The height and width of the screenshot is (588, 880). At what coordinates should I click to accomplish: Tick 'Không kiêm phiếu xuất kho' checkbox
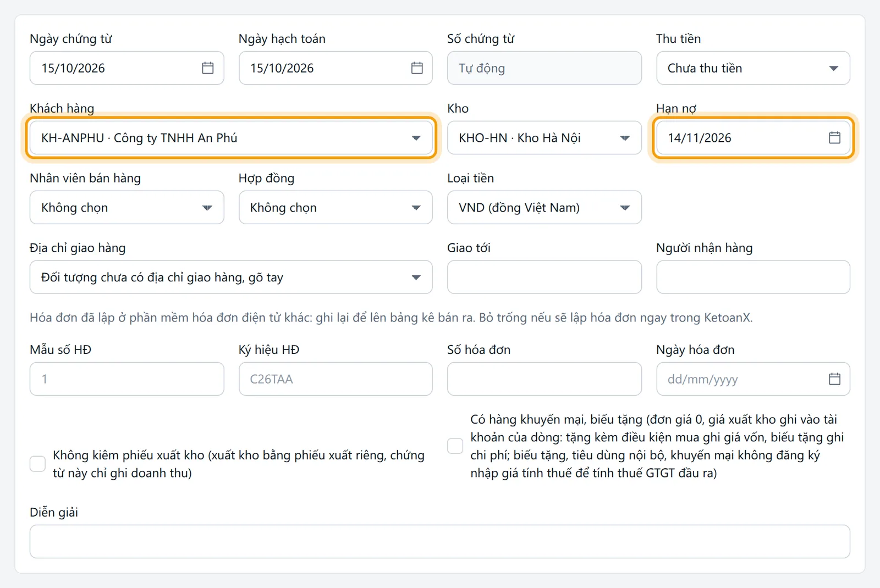coord(37,464)
